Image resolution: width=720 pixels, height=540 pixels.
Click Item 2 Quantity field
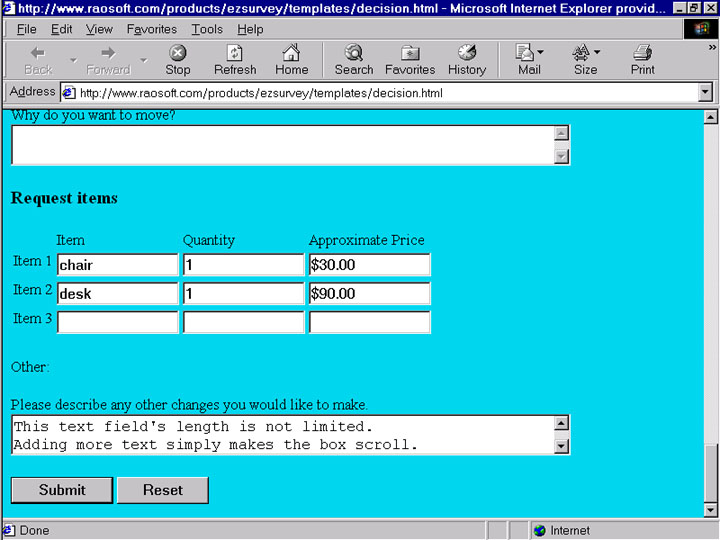[x=243, y=293]
